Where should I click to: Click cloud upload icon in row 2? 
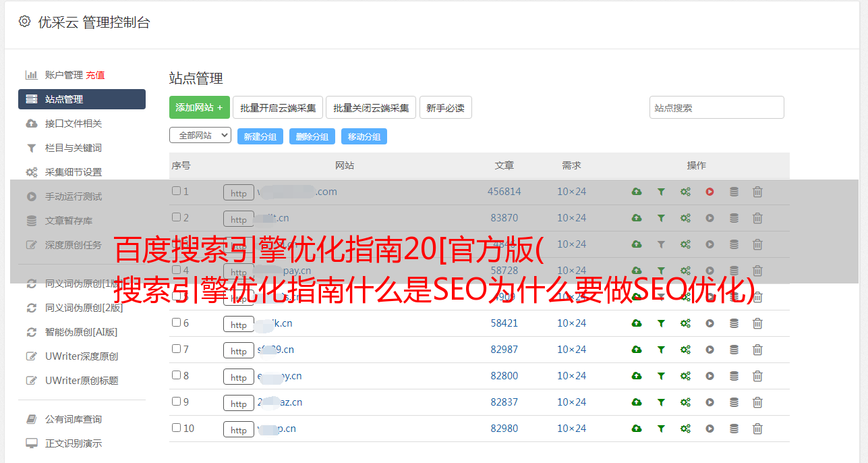pyautogui.click(x=637, y=218)
